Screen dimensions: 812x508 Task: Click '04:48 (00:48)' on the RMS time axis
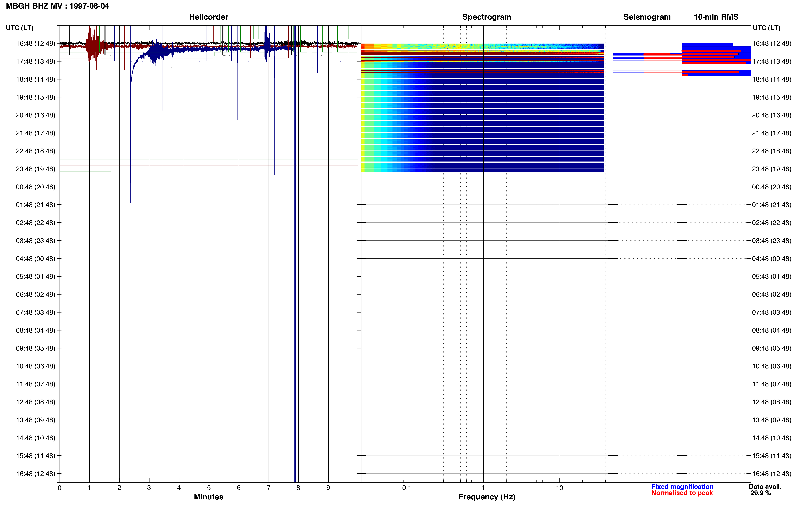coord(772,259)
